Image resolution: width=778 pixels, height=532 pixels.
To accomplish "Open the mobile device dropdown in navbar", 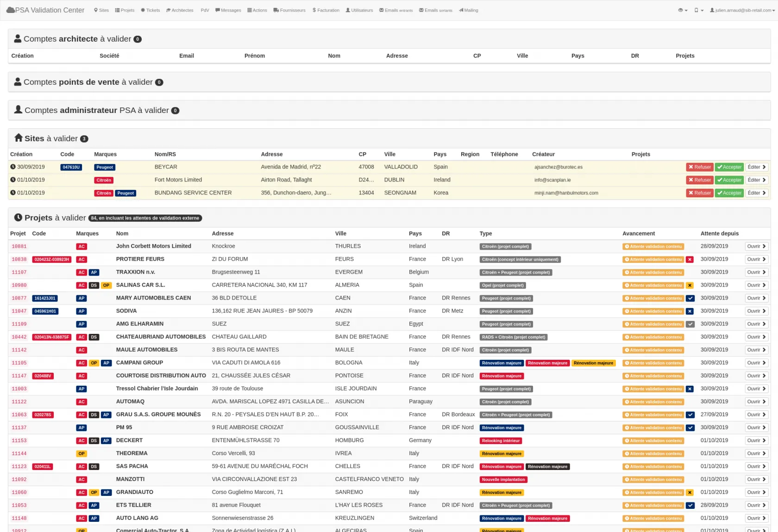I will pos(699,10).
